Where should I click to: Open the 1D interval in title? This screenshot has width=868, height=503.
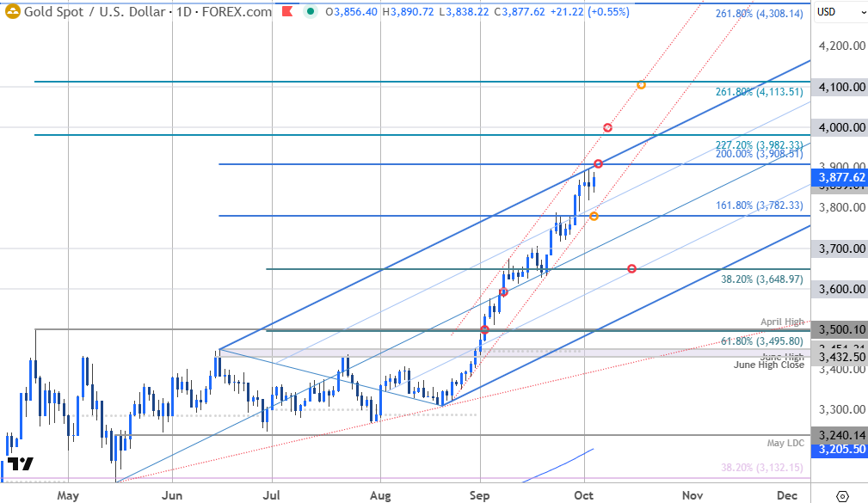click(184, 12)
